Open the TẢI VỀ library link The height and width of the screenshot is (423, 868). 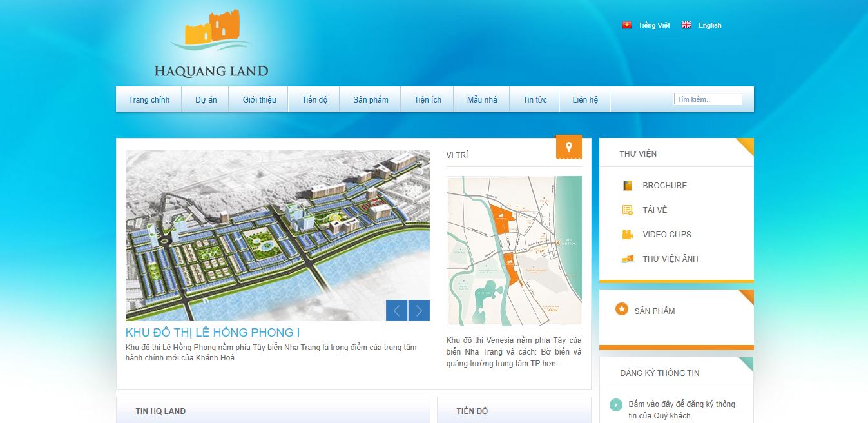pos(655,210)
